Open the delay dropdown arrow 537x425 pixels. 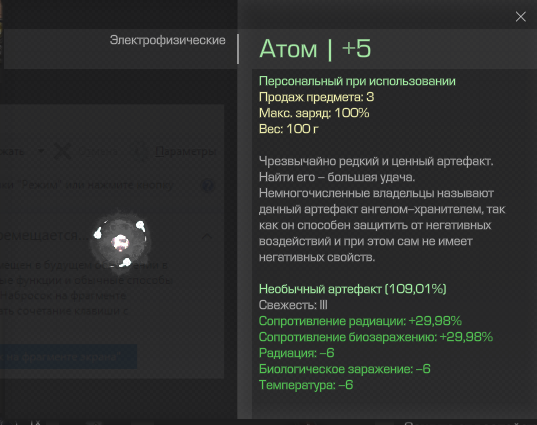click(x=41, y=151)
